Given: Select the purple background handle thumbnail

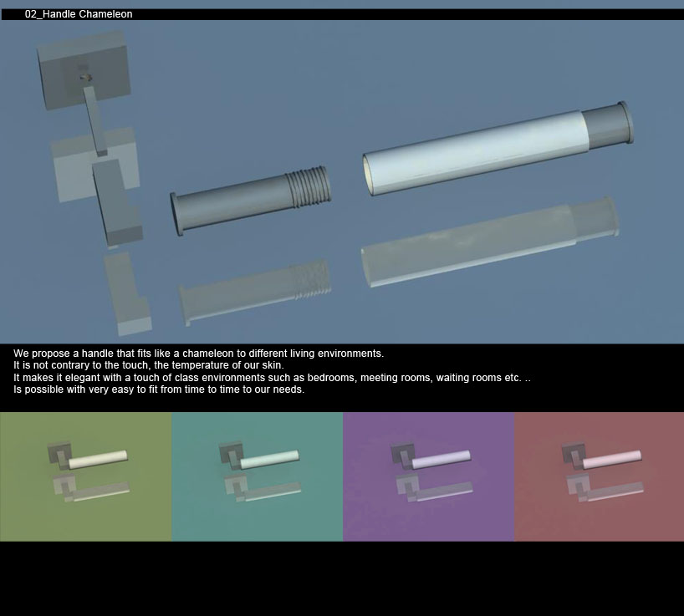Looking at the screenshot, I should click(x=428, y=476).
